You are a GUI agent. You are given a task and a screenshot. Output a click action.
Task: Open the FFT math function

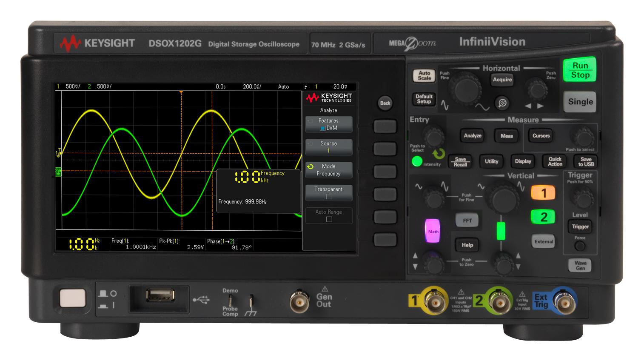(x=467, y=220)
